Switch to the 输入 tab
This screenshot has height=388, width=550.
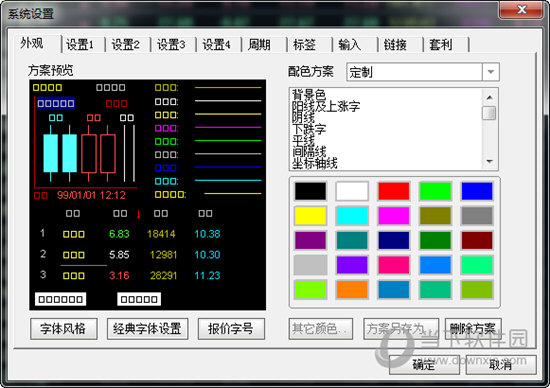[350, 45]
